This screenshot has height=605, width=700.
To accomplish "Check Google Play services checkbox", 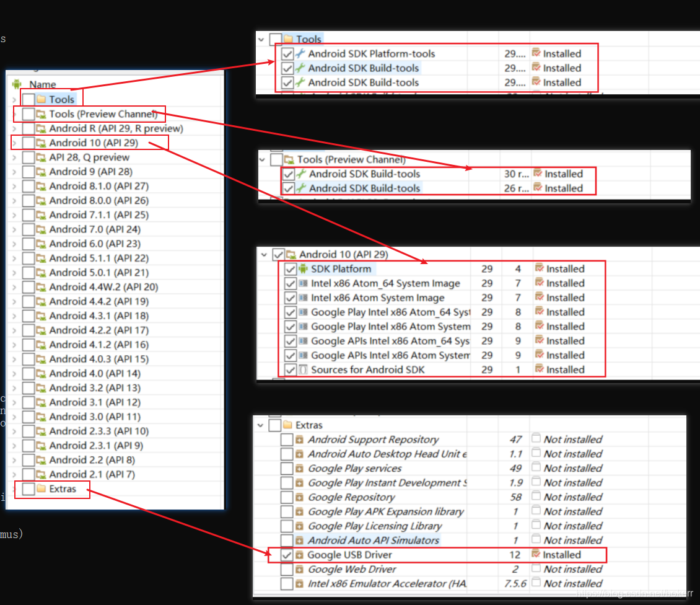I will click(287, 468).
